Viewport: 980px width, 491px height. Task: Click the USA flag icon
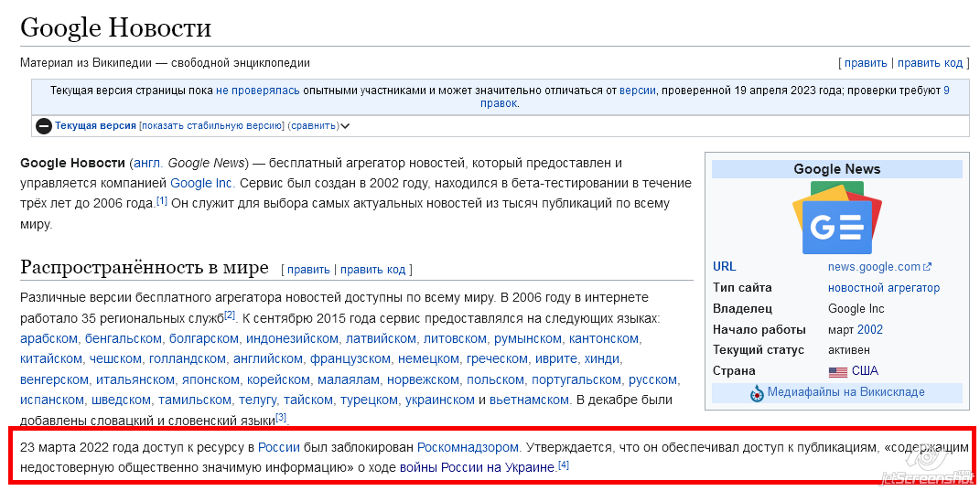point(838,372)
